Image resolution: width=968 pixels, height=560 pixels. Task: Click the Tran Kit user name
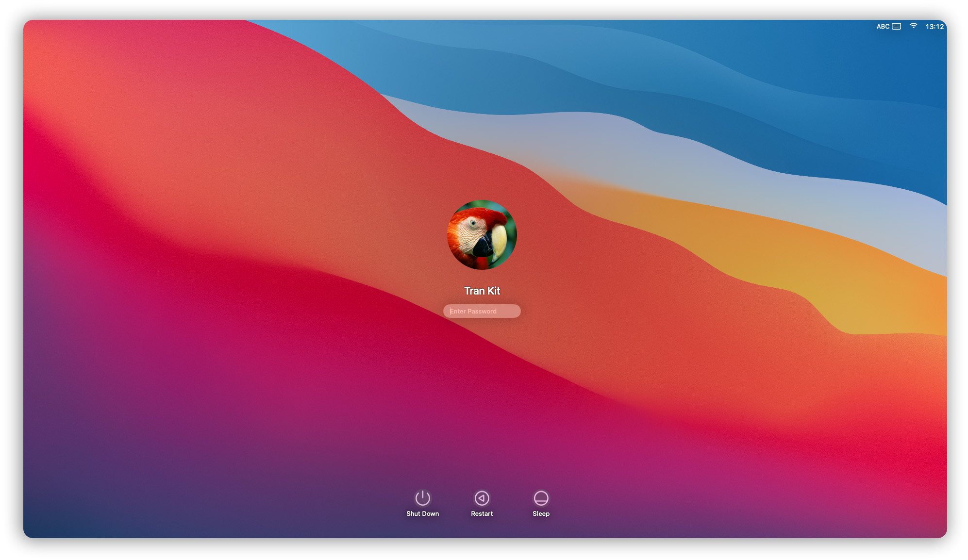click(x=482, y=291)
